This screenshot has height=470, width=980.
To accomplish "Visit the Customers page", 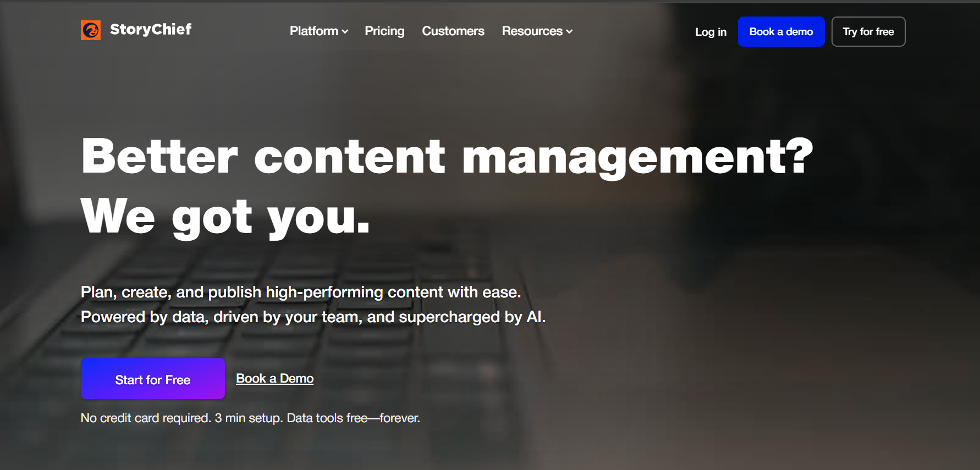I will (453, 31).
